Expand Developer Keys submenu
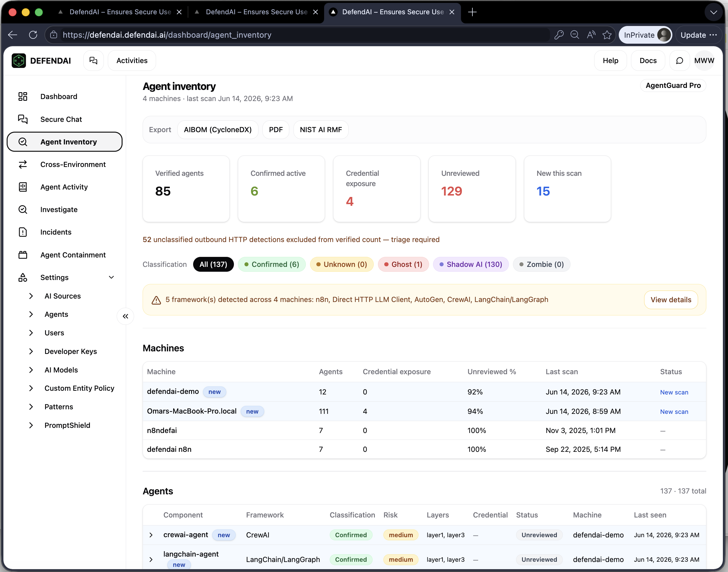This screenshot has height=572, width=728. click(x=31, y=351)
